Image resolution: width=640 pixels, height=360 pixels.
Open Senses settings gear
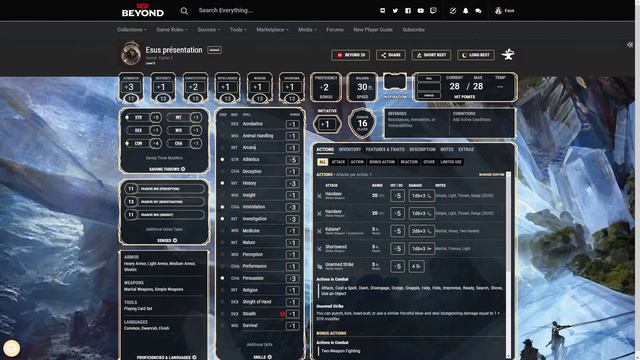(175, 240)
